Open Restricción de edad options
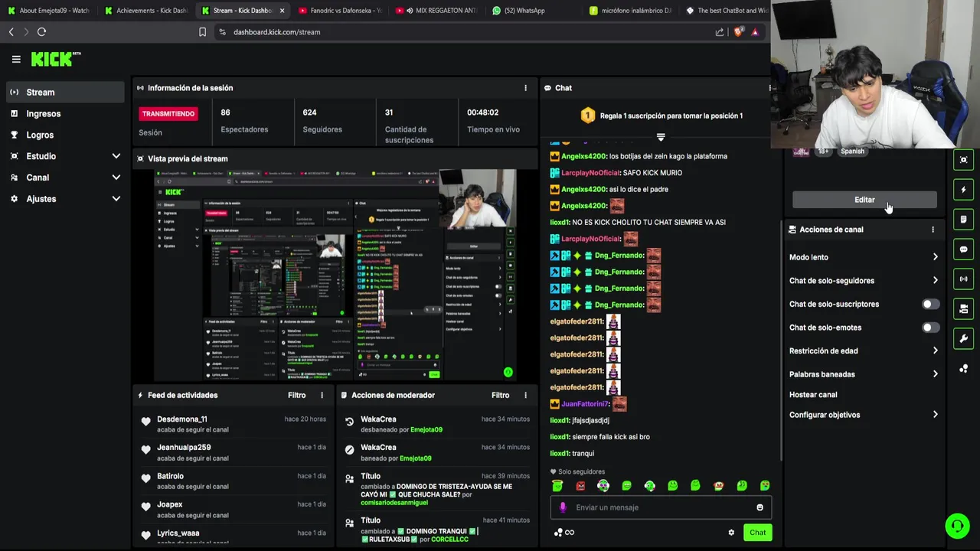This screenshot has width=980, height=551. coord(864,351)
